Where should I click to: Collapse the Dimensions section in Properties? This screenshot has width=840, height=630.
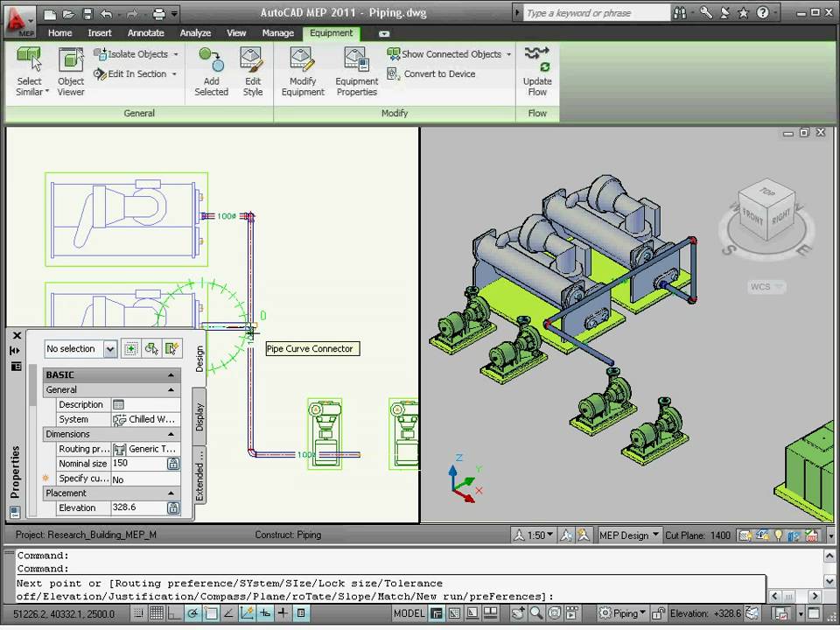click(171, 435)
